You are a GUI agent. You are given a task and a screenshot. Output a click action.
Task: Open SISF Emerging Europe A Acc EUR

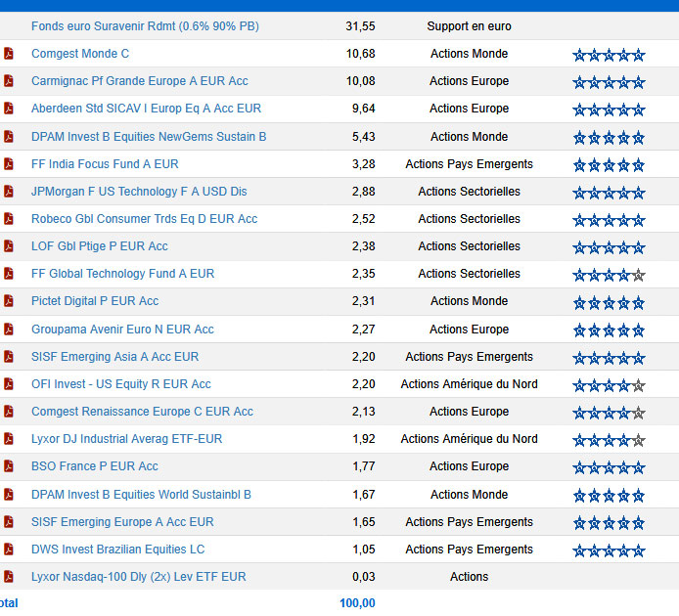(122, 521)
